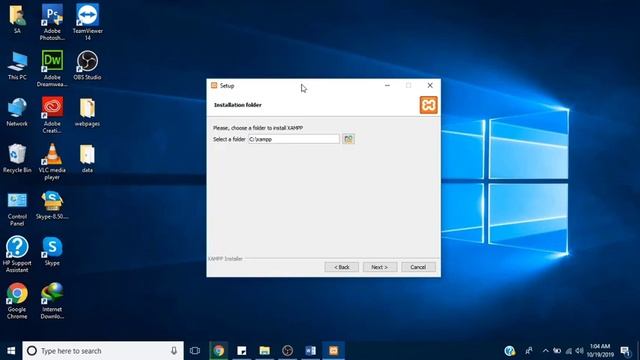Open the SA user folder icon
This screenshot has height=360, width=640.
point(17,19)
